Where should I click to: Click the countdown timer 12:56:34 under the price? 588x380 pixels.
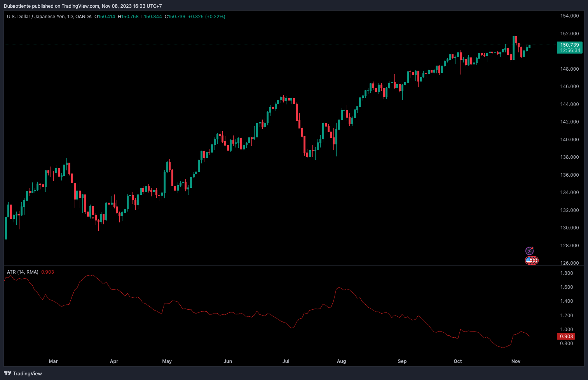(569, 50)
